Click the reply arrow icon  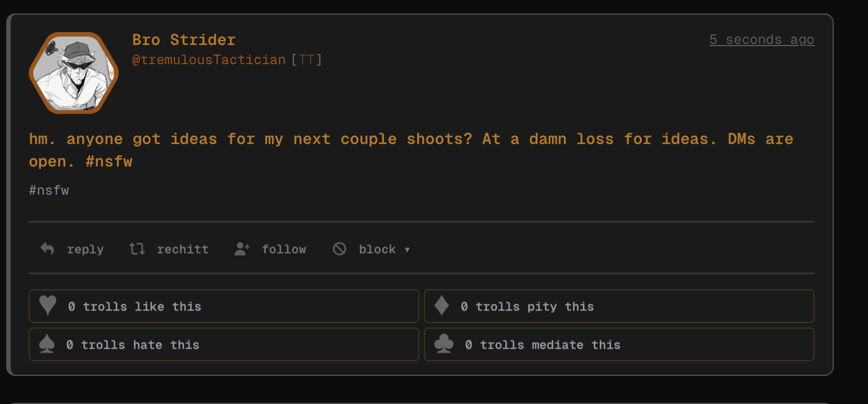coord(47,249)
